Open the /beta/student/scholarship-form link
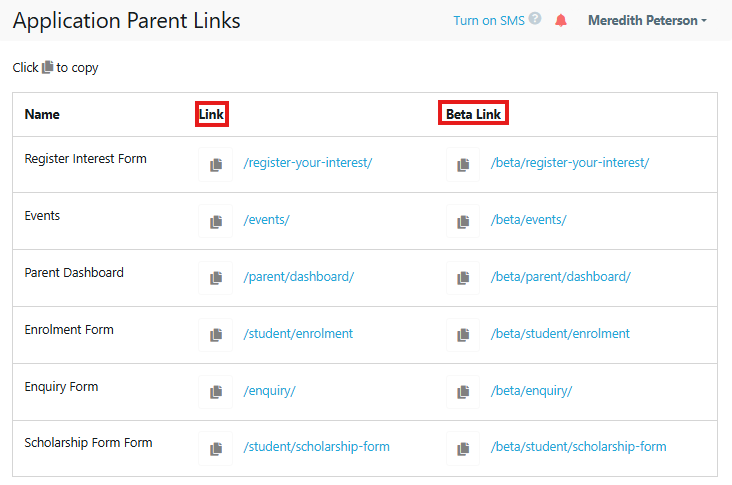 point(578,447)
